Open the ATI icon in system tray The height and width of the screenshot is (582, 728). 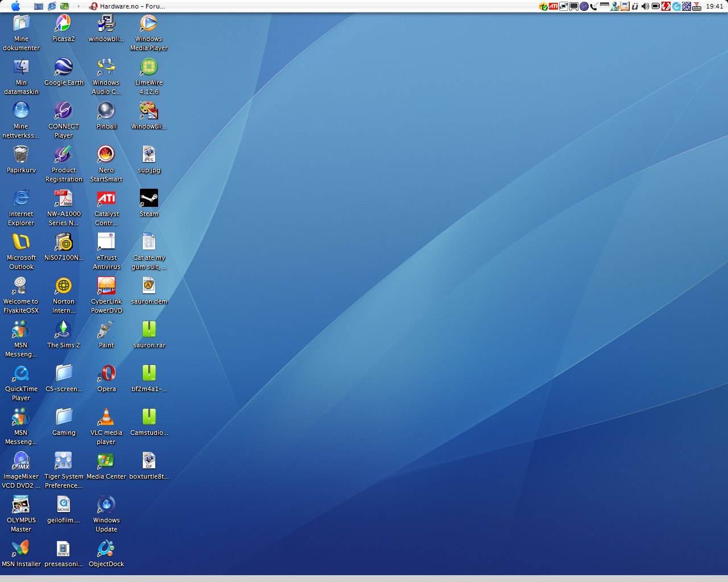click(x=553, y=6)
